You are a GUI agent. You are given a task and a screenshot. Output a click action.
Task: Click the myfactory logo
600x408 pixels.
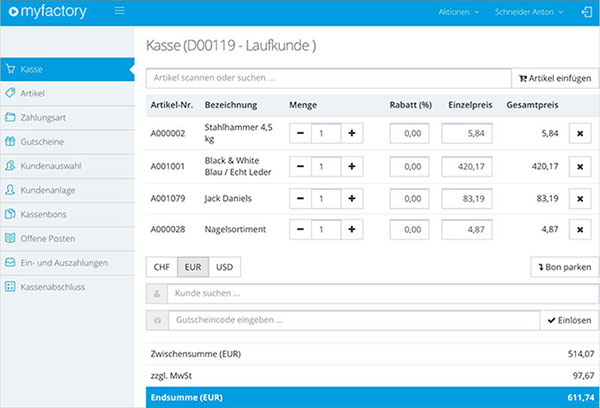[x=48, y=11]
